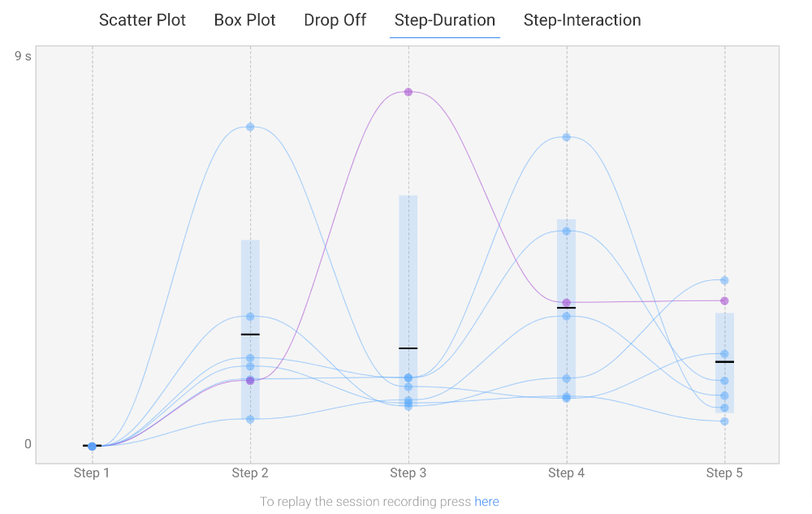Viewport: 812px width, 514px height.
Task: Click the Step-Duration tab
Action: tap(444, 20)
